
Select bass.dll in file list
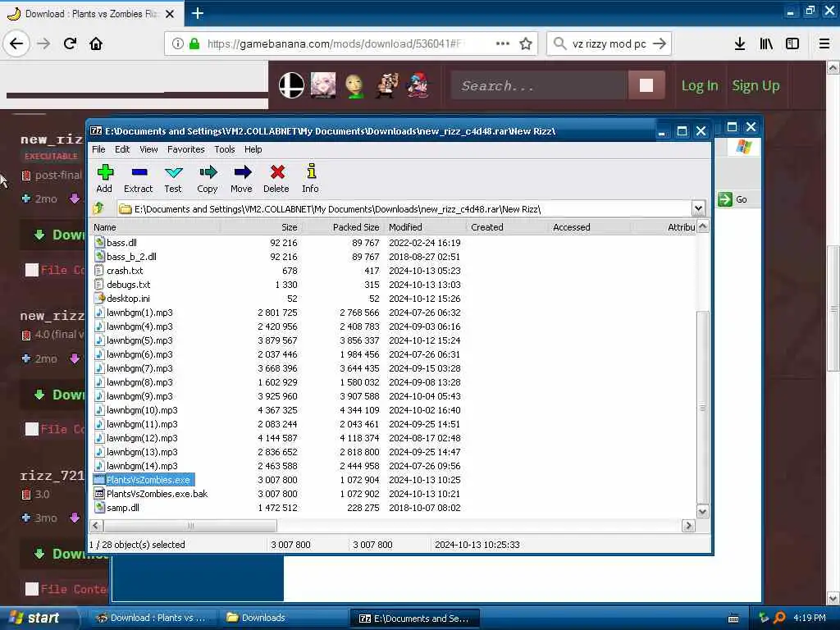click(121, 243)
